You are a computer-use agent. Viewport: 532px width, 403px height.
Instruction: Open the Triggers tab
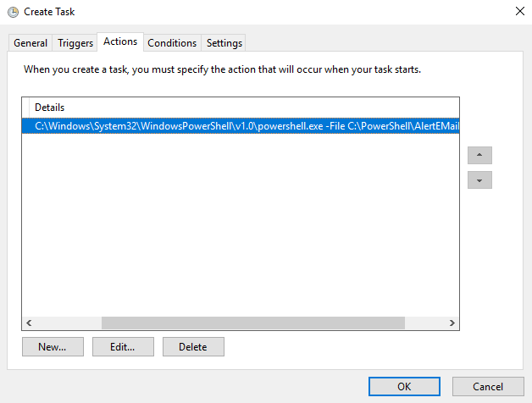click(75, 43)
